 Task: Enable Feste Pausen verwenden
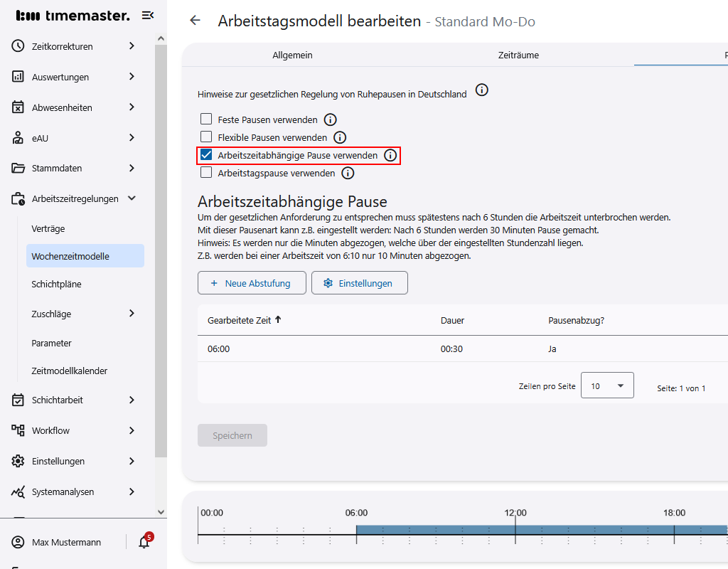point(205,119)
